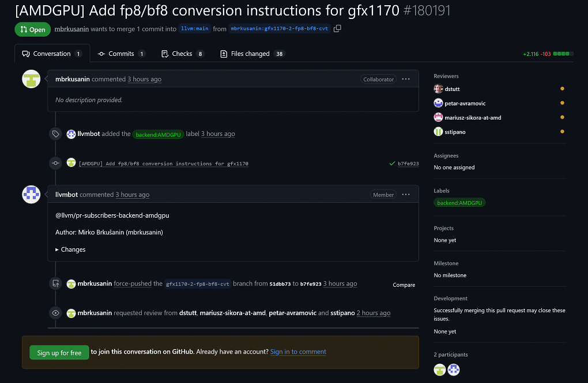Click petar-avramovic pending review status dot
The height and width of the screenshot is (383, 588).
[561, 103]
